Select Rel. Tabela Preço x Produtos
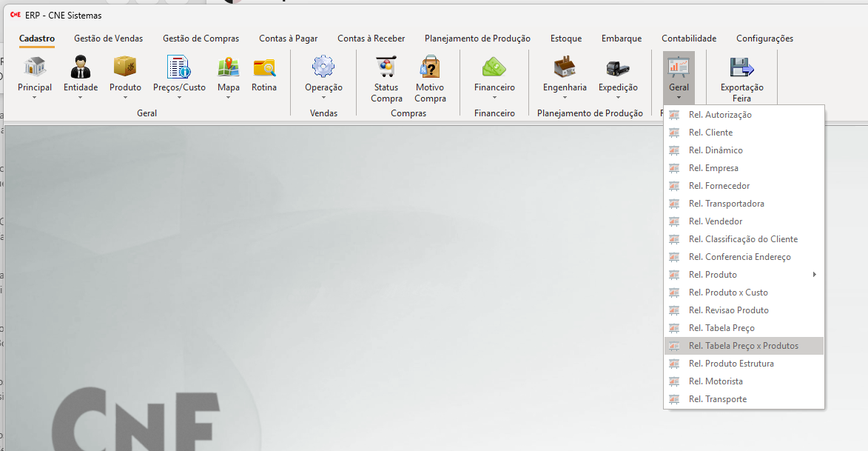 743,346
